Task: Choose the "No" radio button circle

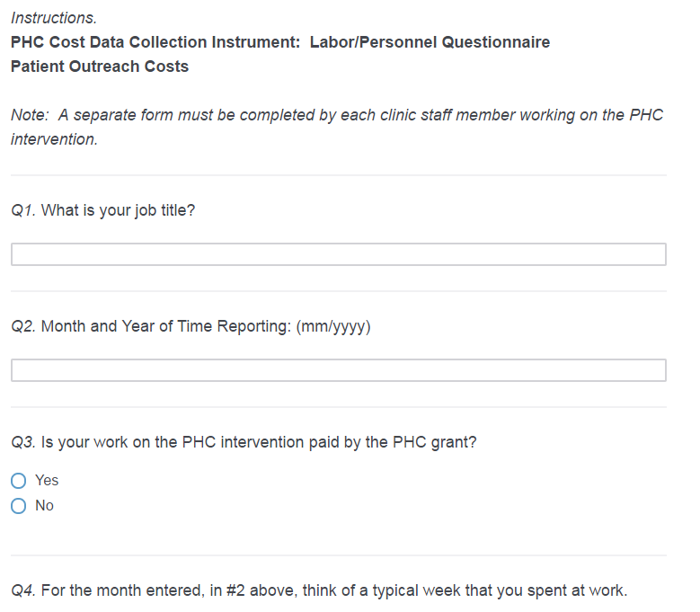Action: click(x=19, y=506)
